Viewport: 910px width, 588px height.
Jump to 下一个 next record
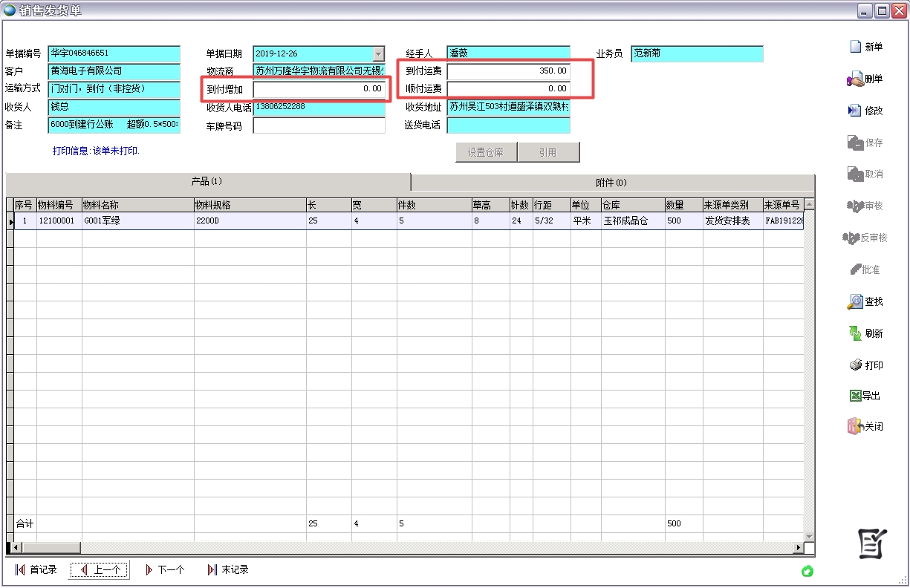164,570
